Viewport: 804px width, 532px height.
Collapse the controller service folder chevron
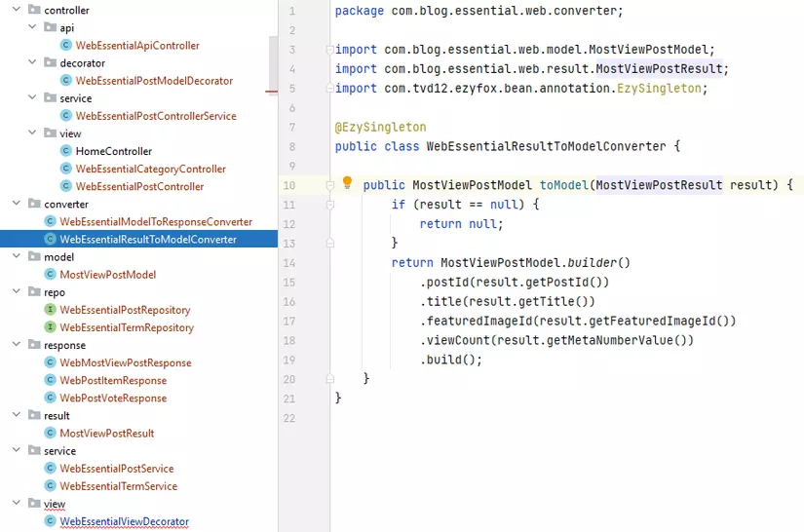(x=32, y=97)
